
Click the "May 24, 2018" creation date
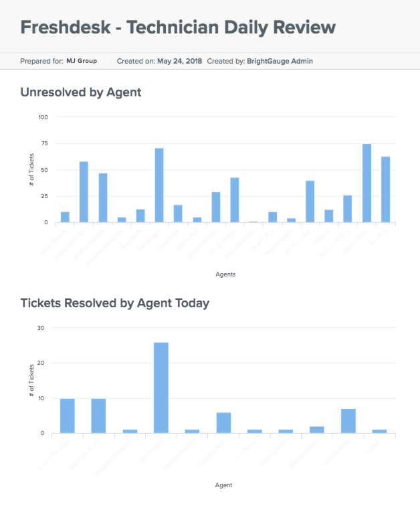click(x=179, y=61)
